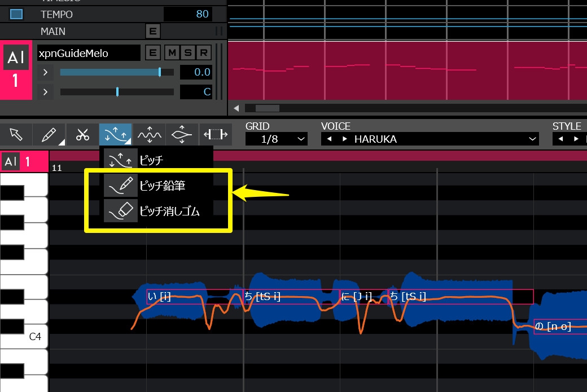Click the pan value C
The height and width of the screenshot is (392, 587).
(196, 92)
